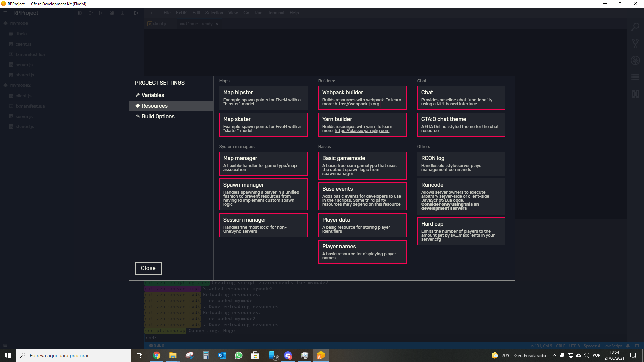Open File Explorer from the taskbar
The height and width of the screenshot is (362, 644).
click(173, 355)
